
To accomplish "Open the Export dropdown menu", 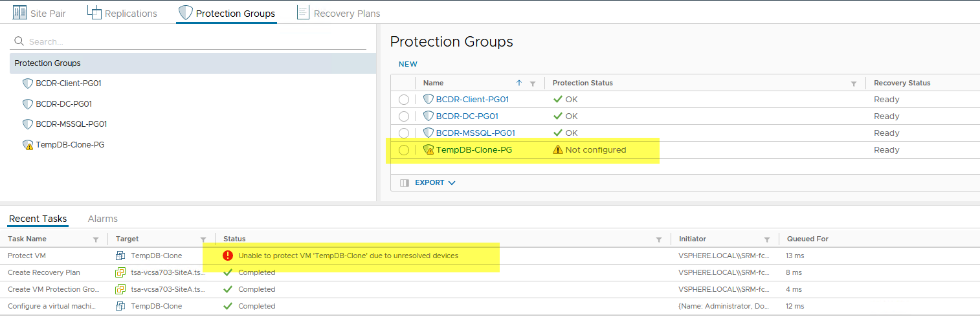I will 435,183.
